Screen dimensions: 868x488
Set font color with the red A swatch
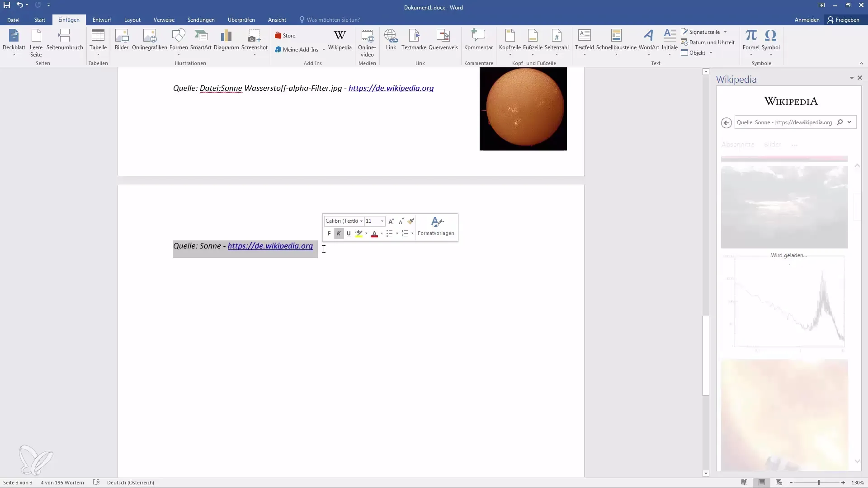[374, 234]
